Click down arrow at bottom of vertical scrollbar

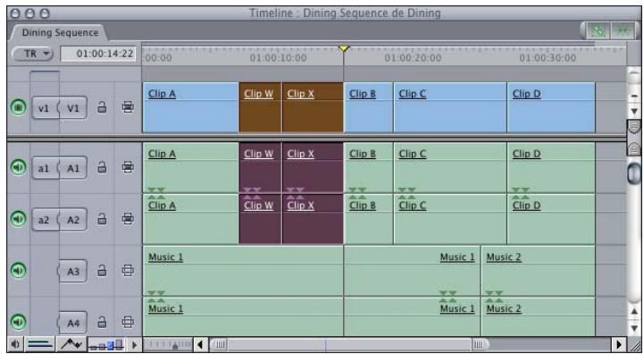pyautogui.click(x=634, y=328)
